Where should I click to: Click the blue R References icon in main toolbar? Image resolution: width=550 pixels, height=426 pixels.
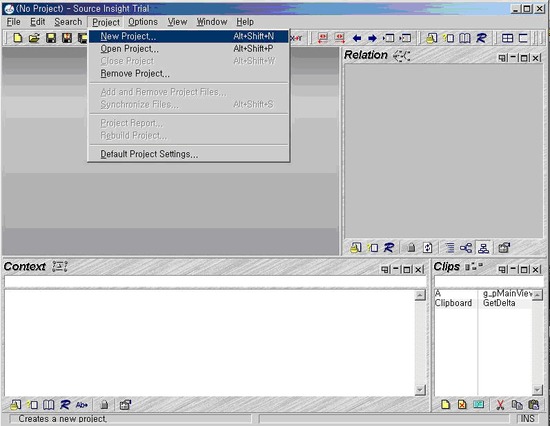point(482,38)
